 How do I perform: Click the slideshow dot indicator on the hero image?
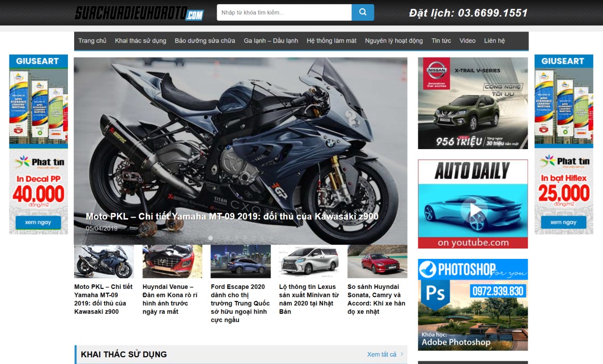(x=211, y=238)
